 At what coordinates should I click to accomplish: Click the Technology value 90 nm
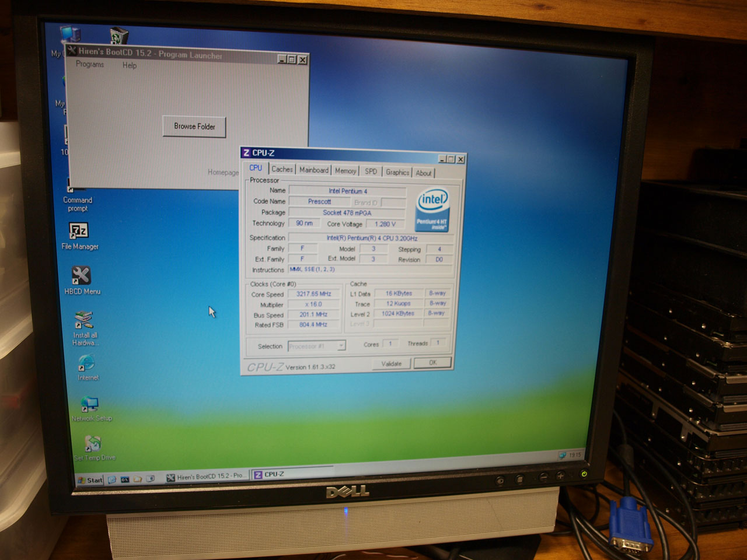click(x=304, y=223)
